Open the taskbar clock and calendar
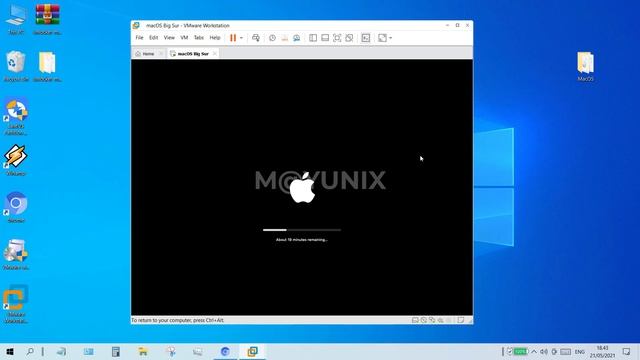 (602, 351)
